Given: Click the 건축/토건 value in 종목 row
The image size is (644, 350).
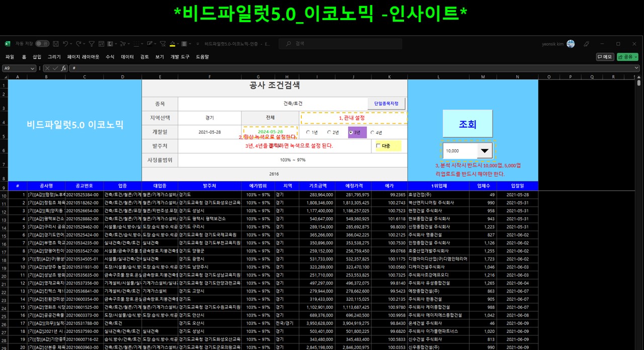Looking at the screenshot, I should coord(292,104).
